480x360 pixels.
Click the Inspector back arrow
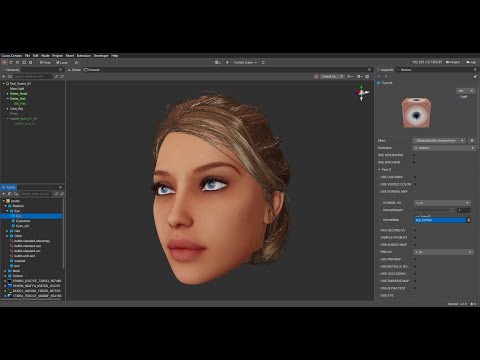point(379,76)
